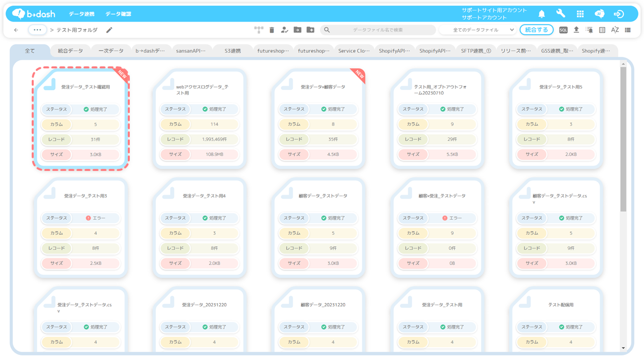Click the 顧客データ_20231220 card title
The image size is (644, 362).
(x=323, y=305)
